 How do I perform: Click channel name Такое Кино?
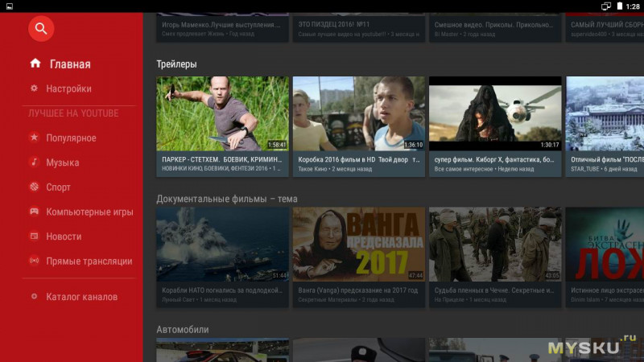coord(312,169)
